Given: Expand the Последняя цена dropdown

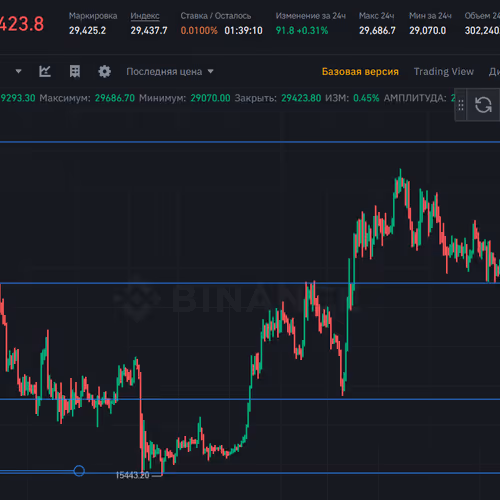Looking at the screenshot, I should pyautogui.click(x=170, y=72).
